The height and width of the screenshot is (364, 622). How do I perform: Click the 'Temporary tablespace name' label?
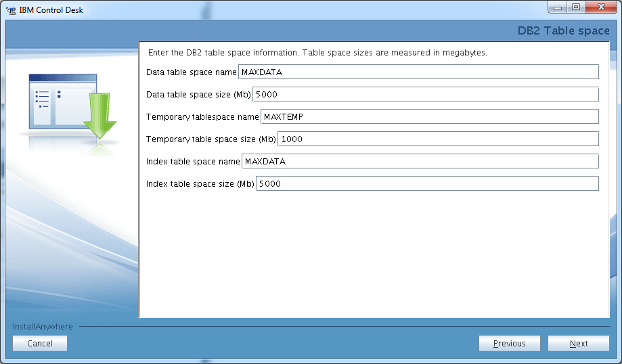click(x=202, y=117)
